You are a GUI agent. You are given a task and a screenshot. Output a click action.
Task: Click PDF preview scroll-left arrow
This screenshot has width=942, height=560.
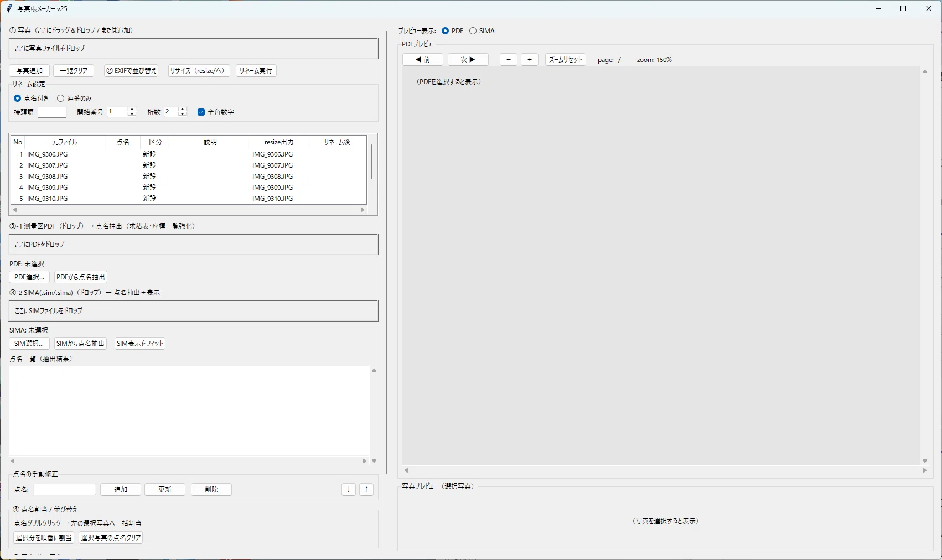coord(406,470)
